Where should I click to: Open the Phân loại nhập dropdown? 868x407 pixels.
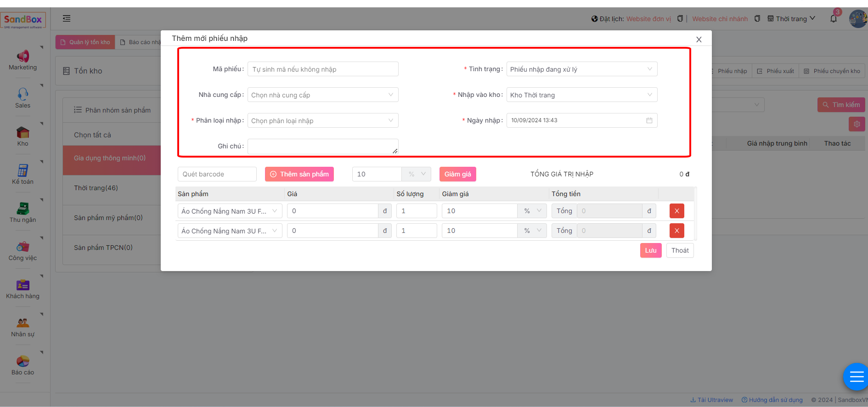pyautogui.click(x=322, y=121)
